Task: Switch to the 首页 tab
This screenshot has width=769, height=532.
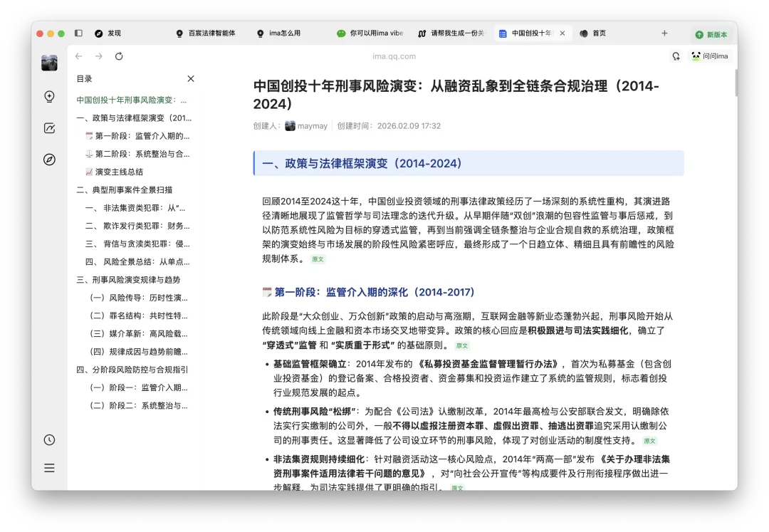Action: (593, 33)
